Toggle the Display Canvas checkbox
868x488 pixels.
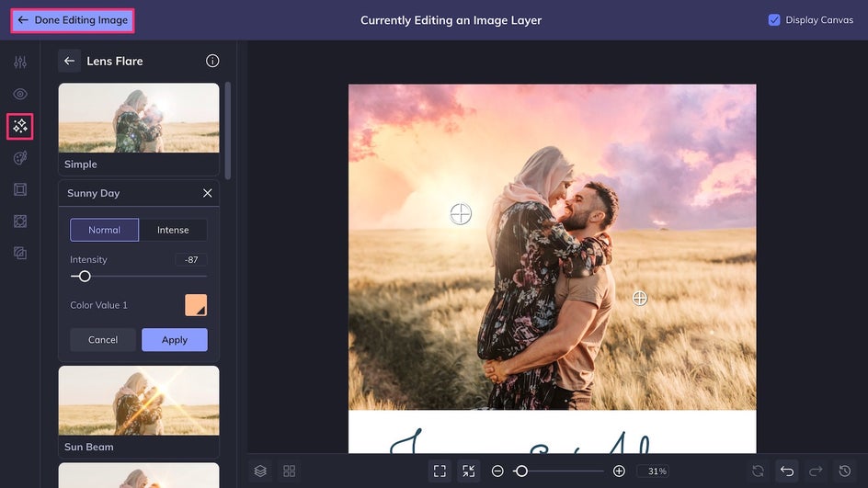774,20
